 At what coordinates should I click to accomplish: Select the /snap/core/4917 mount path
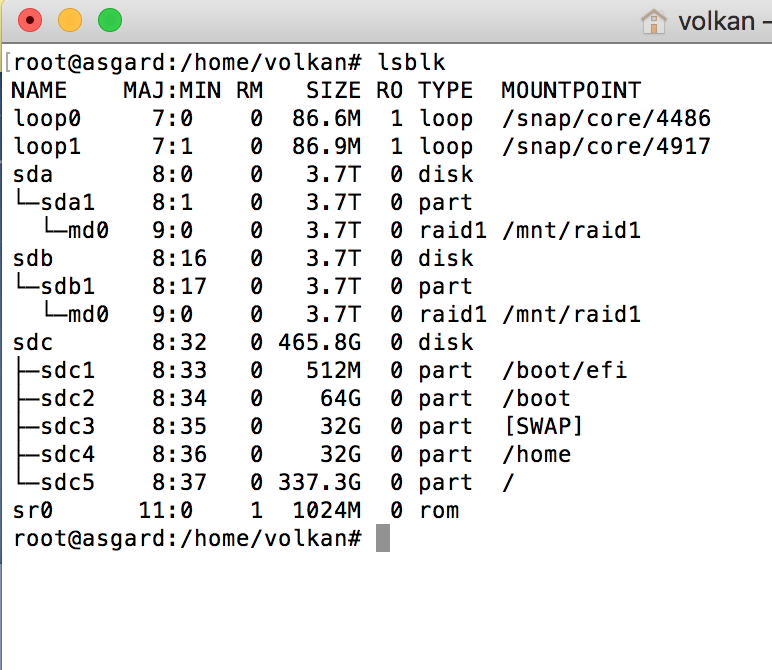pos(606,147)
